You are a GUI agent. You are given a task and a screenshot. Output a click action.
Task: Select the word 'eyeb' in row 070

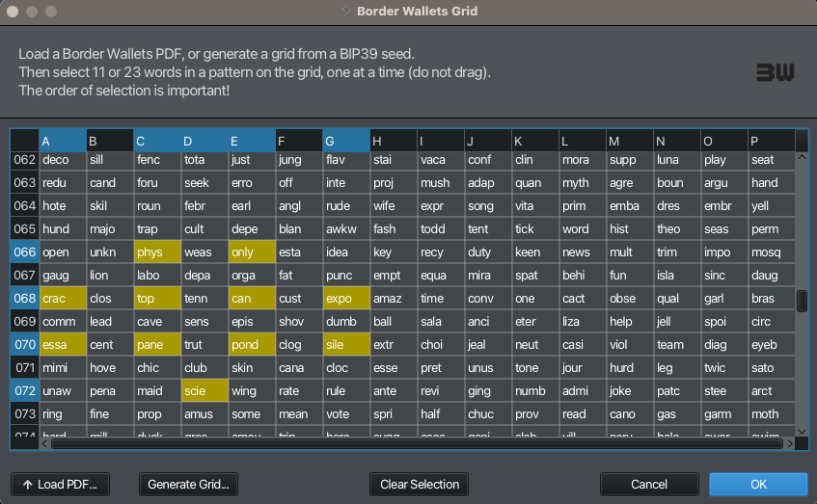[x=771, y=345]
